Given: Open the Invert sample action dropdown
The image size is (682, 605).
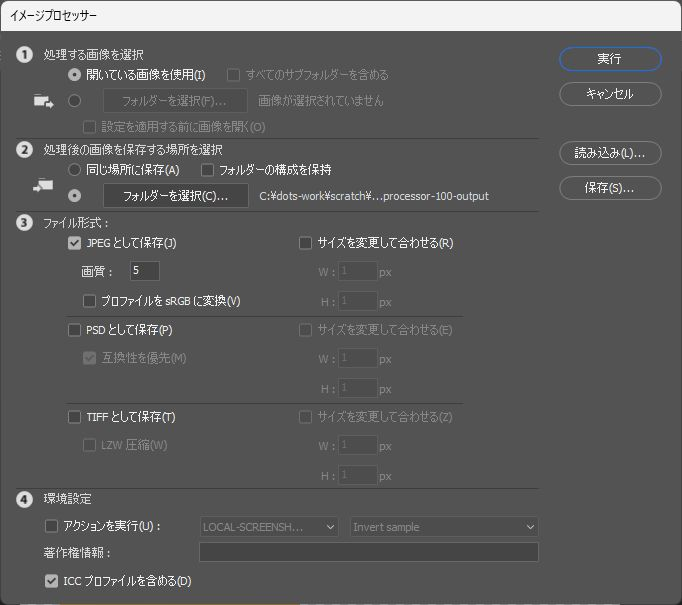Looking at the screenshot, I should click(x=444, y=527).
